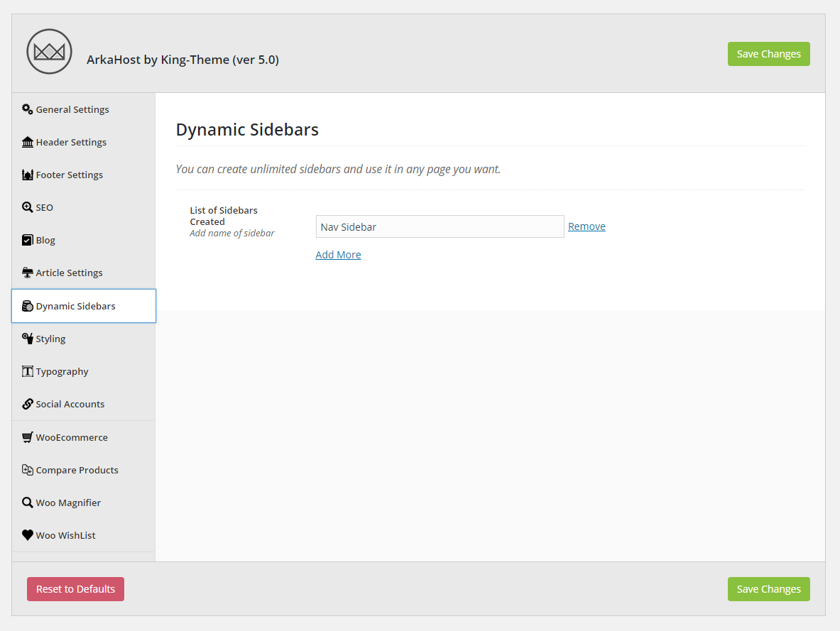
Task: Click the WooEcommerce cart icon
Action: [27, 437]
